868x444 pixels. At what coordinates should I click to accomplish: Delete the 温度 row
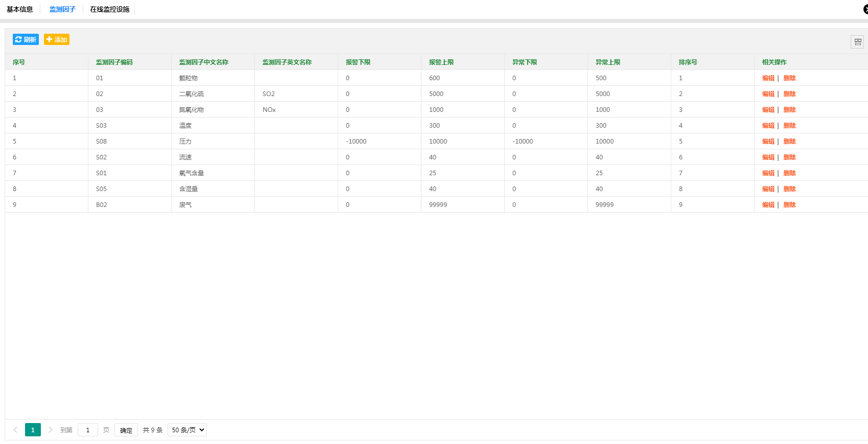[789, 126]
